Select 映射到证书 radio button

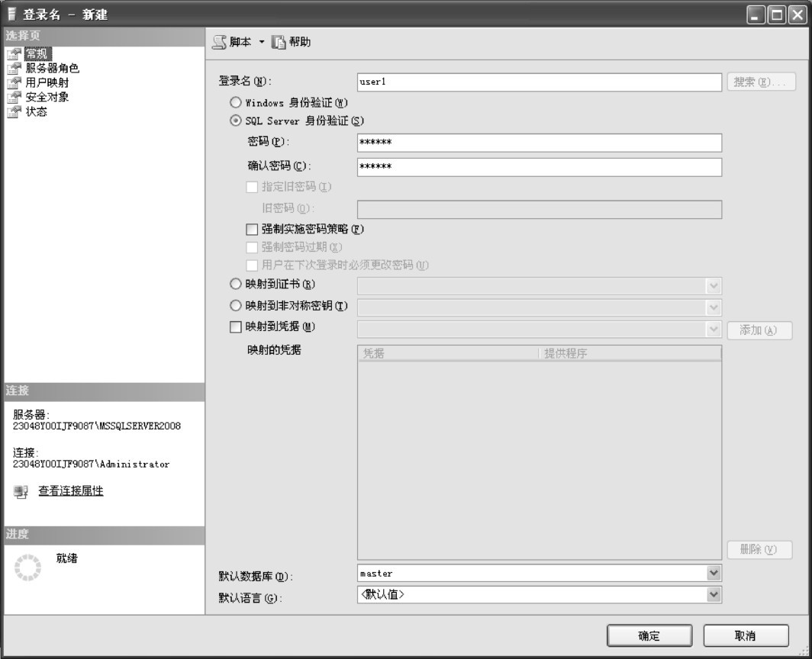(x=236, y=284)
